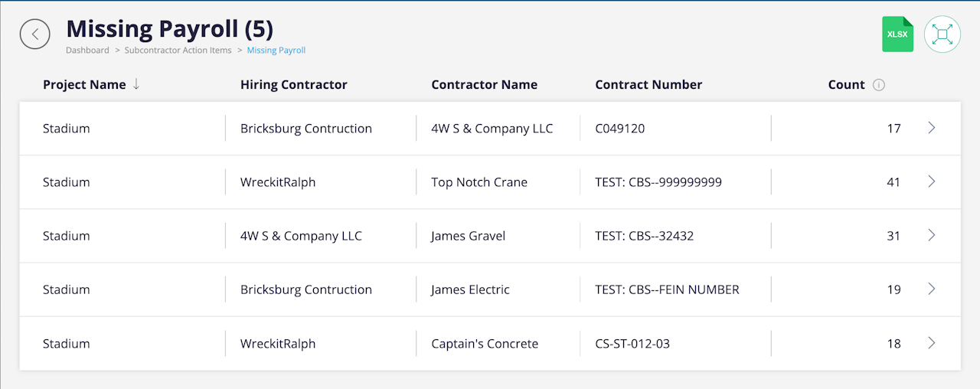Screen dimensions: 980x389
Task: Click Missing Payroll breadcrumb
Action: (x=276, y=51)
